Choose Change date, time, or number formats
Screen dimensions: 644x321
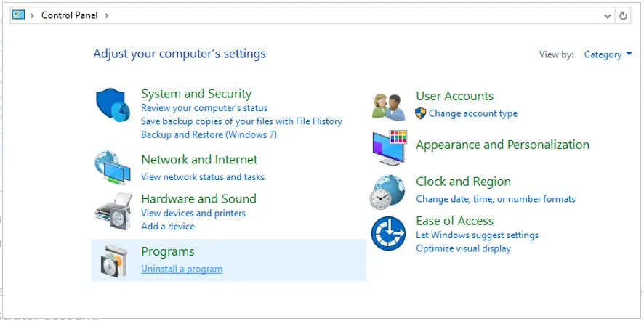coord(496,199)
